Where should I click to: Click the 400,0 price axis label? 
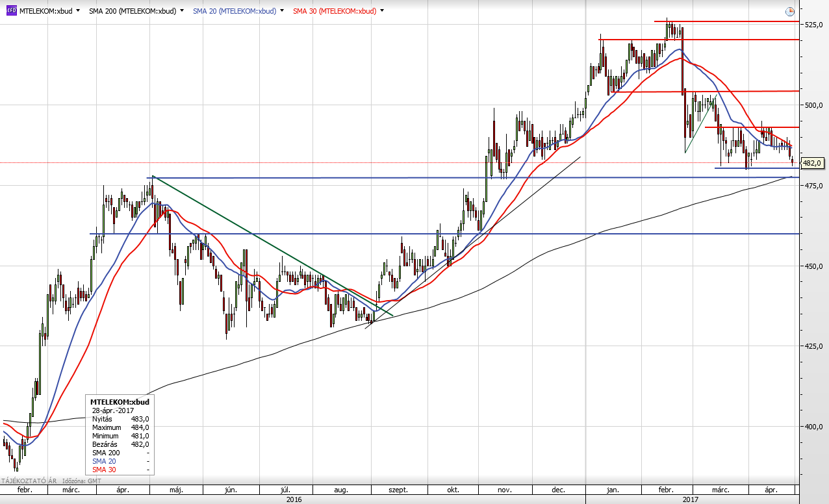point(815,427)
